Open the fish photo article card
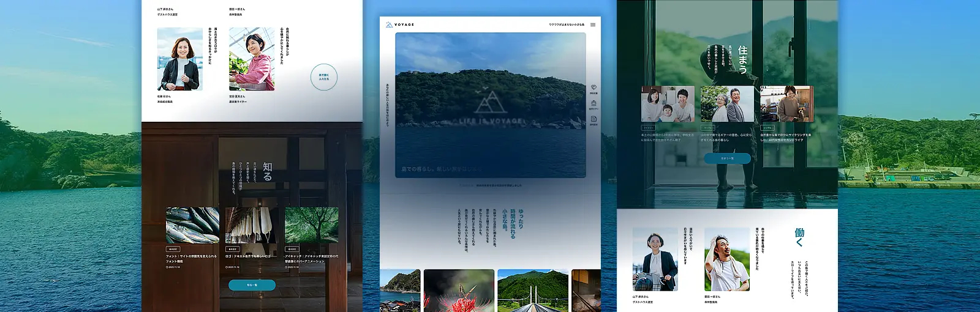Screen dimensions: 980x312 click(192, 225)
